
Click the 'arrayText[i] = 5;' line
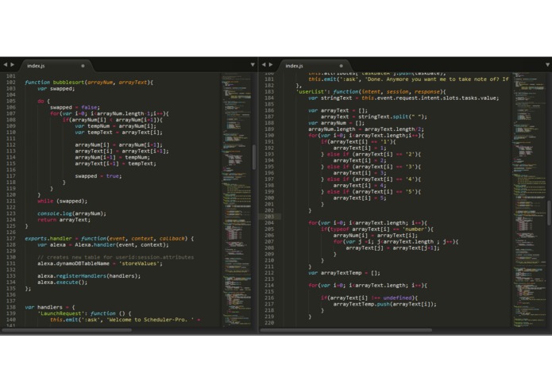point(360,198)
